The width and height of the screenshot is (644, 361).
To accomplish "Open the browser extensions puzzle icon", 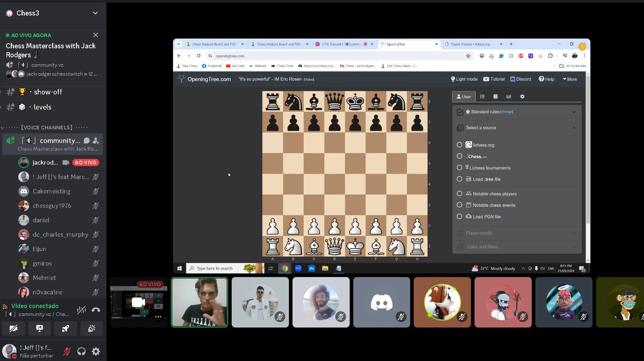I will pos(550,56).
